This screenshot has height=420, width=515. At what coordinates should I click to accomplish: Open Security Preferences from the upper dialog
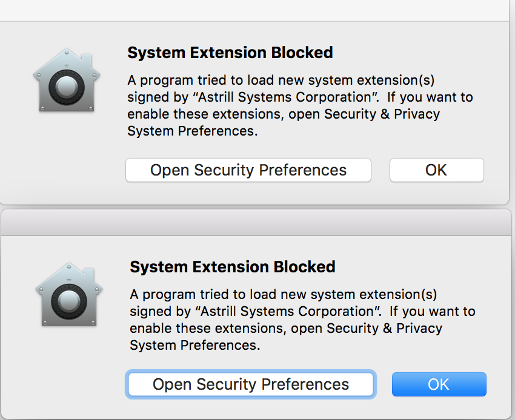pos(248,170)
